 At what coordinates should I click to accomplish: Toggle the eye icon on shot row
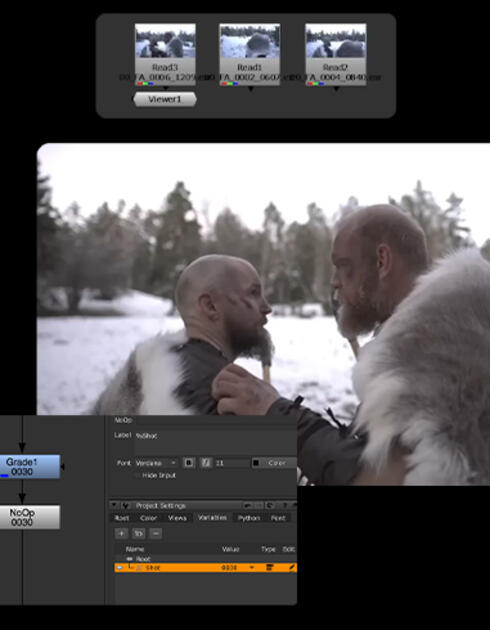click(x=120, y=568)
